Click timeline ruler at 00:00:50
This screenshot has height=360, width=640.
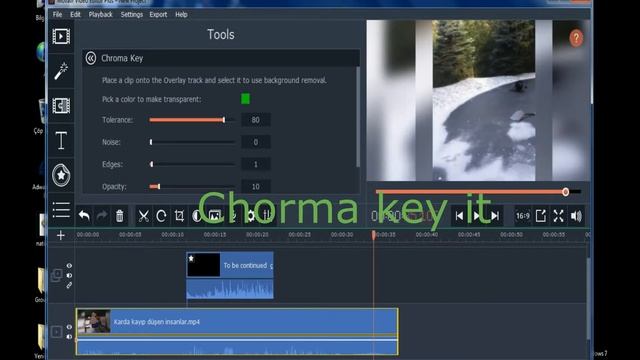tap(511, 235)
